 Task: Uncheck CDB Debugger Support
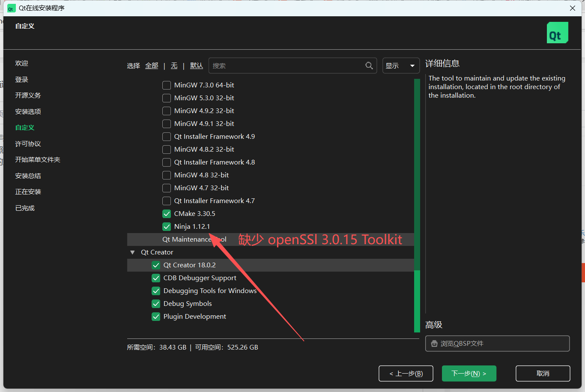click(x=156, y=278)
